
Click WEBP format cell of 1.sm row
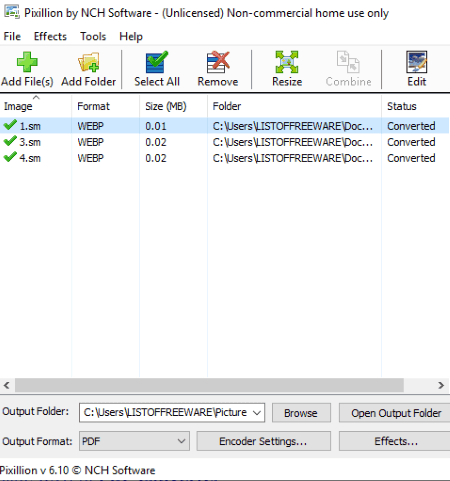(x=91, y=126)
